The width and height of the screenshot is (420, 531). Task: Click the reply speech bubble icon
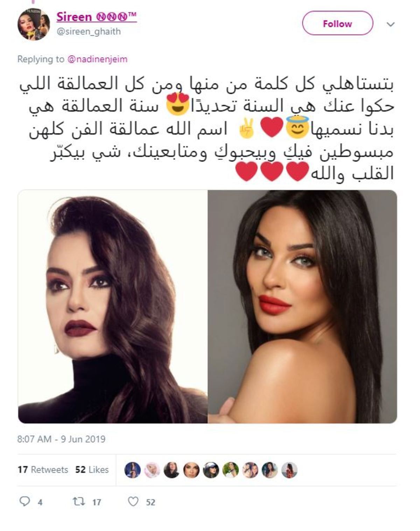[x=24, y=502]
